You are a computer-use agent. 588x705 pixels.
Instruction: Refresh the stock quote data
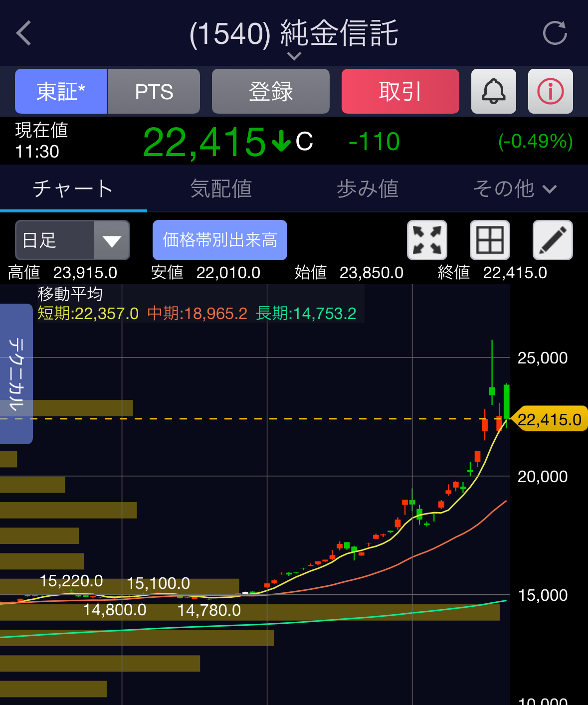pos(555,33)
